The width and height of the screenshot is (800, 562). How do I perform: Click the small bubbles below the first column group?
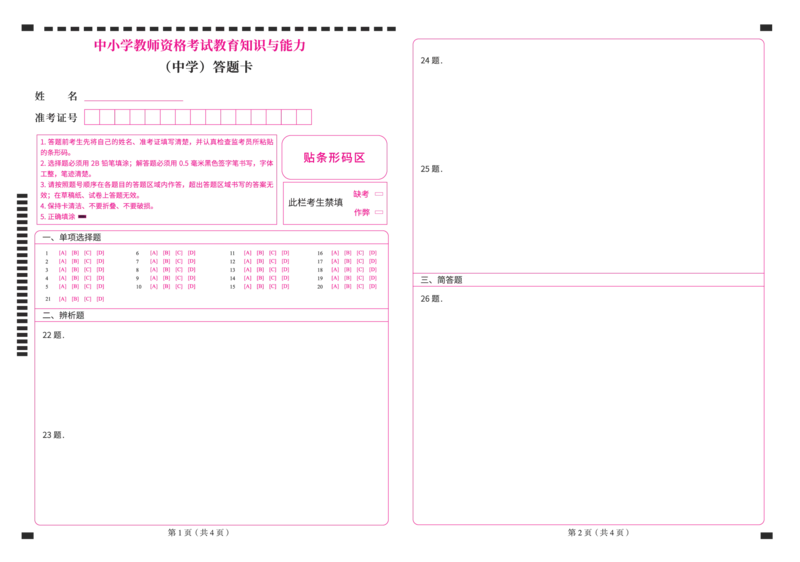[x=81, y=299]
